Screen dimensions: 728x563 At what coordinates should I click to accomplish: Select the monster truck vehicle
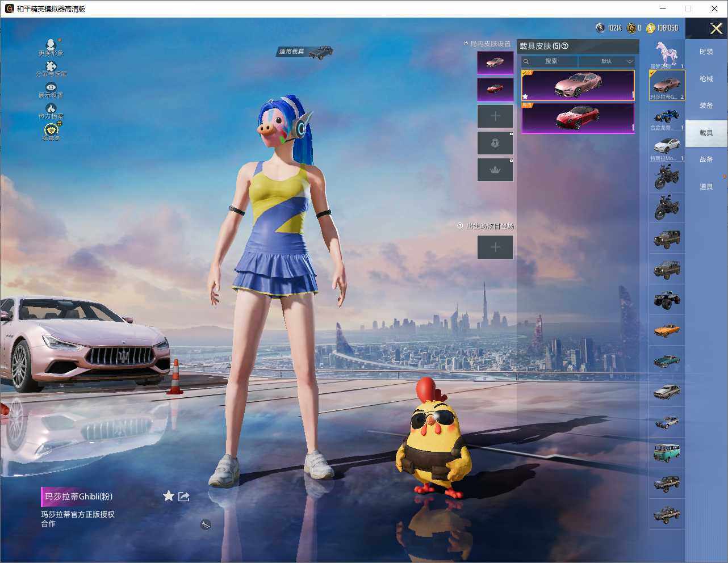(x=667, y=300)
